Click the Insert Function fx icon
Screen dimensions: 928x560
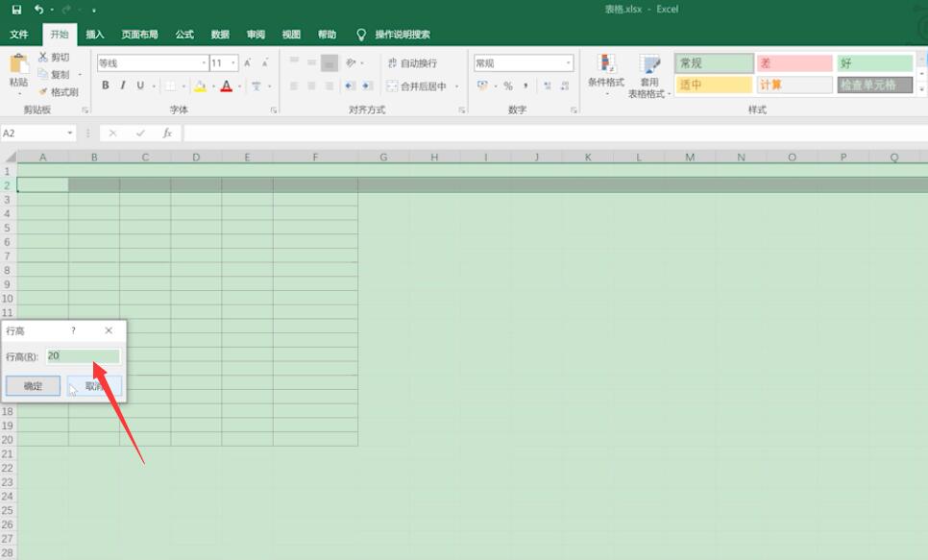pyautogui.click(x=167, y=134)
